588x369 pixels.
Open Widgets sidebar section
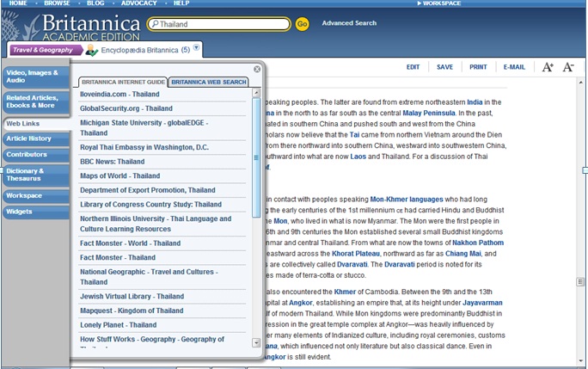point(36,212)
